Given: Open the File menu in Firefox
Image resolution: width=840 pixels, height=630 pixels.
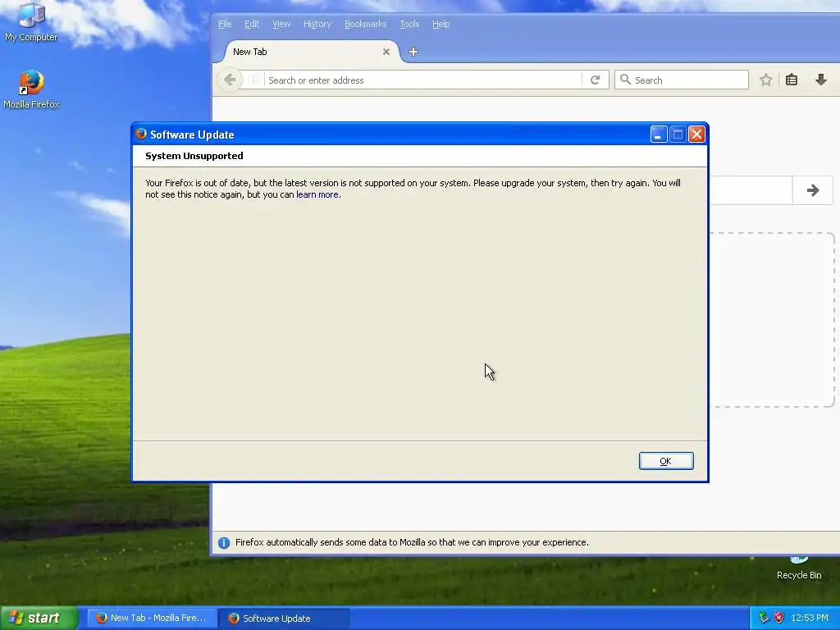Looking at the screenshot, I should pos(225,24).
